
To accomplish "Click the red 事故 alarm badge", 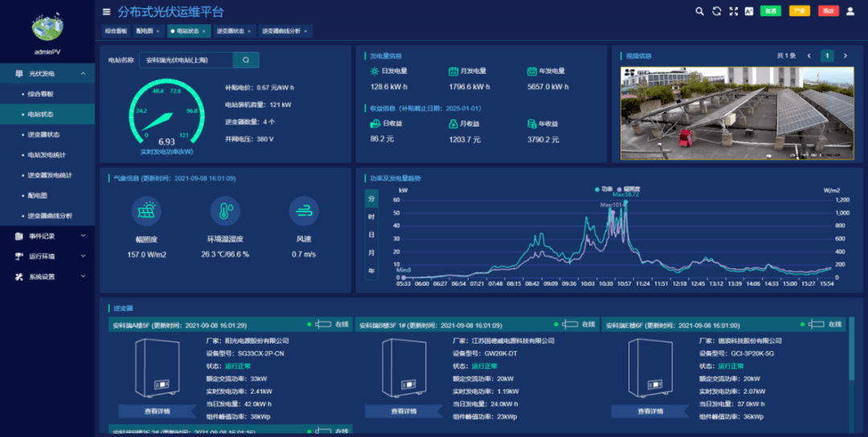I will point(828,11).
